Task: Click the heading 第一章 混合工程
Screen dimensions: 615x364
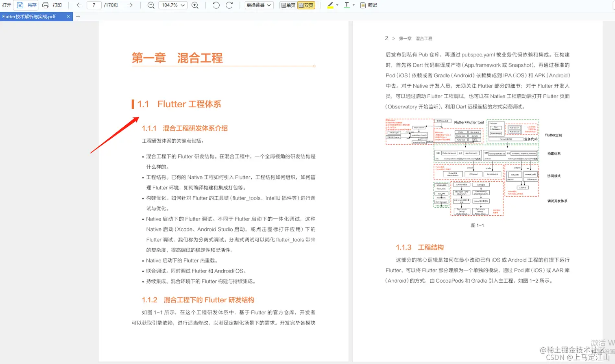Action: click(177, 58)
